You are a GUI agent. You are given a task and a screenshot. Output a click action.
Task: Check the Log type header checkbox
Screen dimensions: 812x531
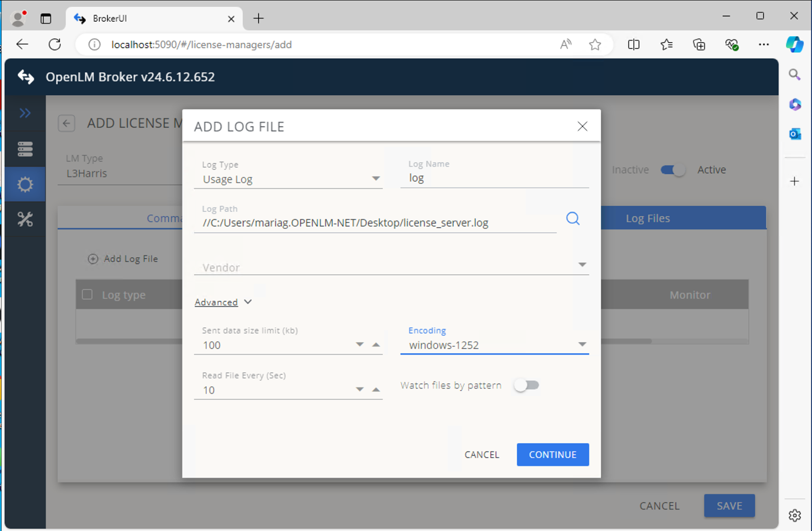click(x=87, y=295)
